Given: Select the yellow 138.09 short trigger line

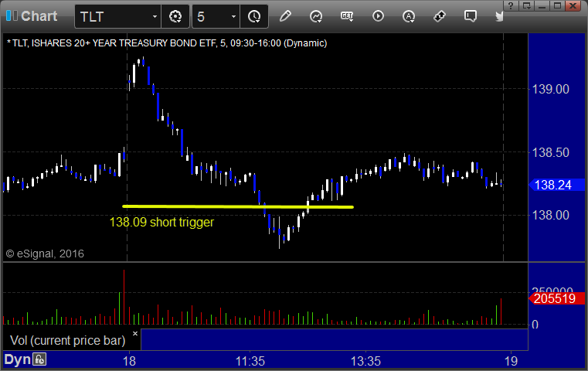Looking at the screenshot, I should [238, 206].
